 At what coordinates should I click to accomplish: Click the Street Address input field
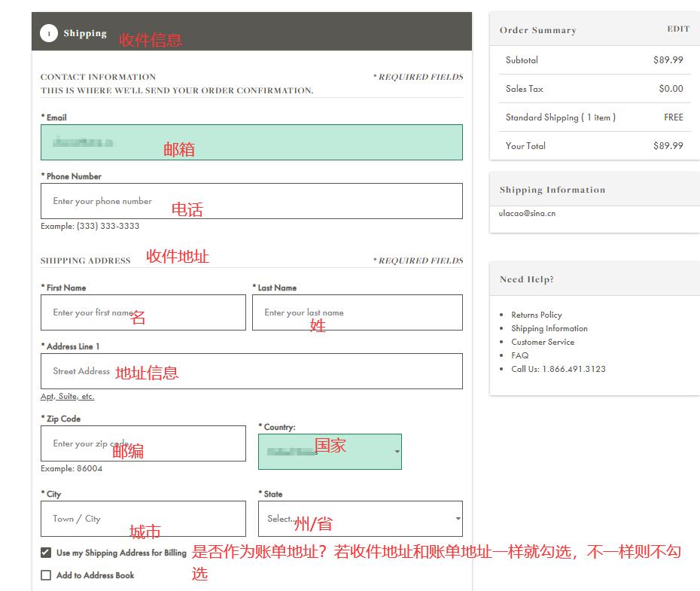[x=251, y=371]
